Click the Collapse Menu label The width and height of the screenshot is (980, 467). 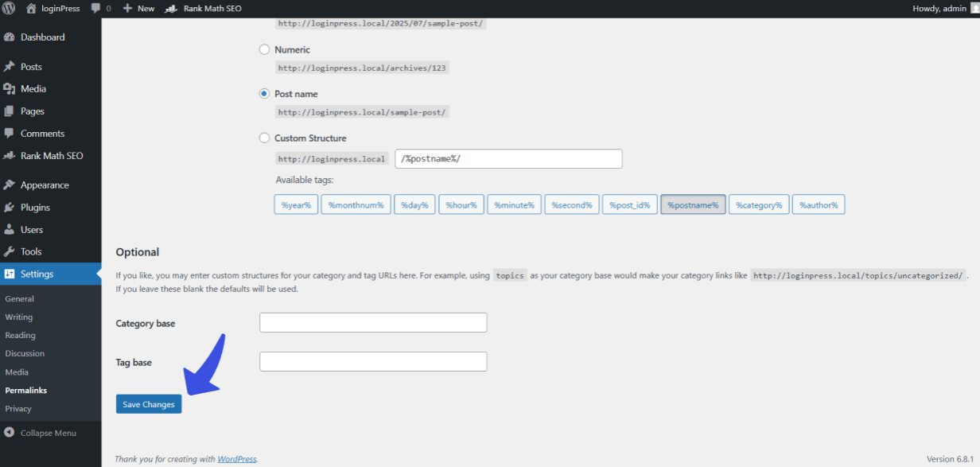[x=49, y=433]
